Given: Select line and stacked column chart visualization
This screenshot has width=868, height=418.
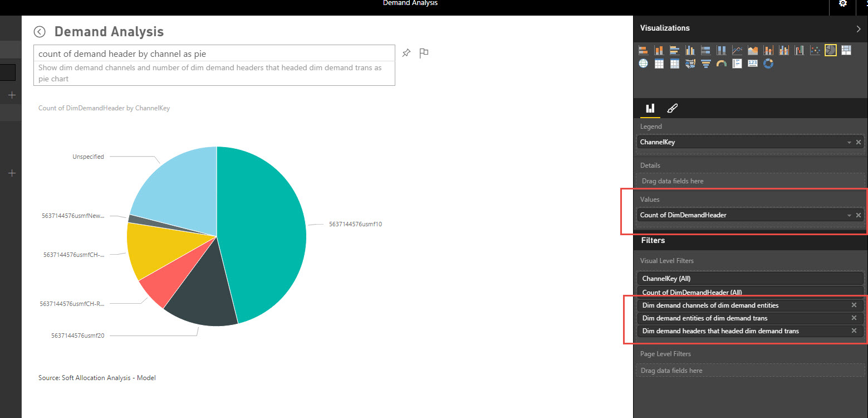Looking at the screenshot, I should [x=768, y=50].
